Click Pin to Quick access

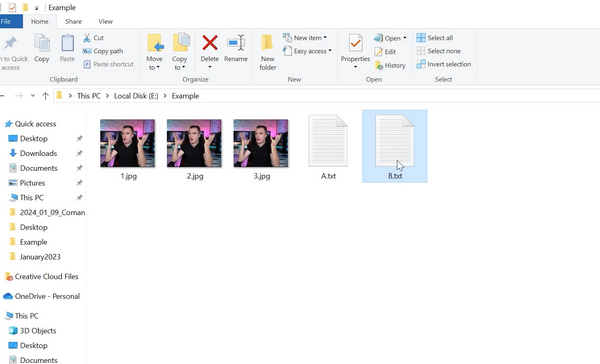(x=11, y=53)
